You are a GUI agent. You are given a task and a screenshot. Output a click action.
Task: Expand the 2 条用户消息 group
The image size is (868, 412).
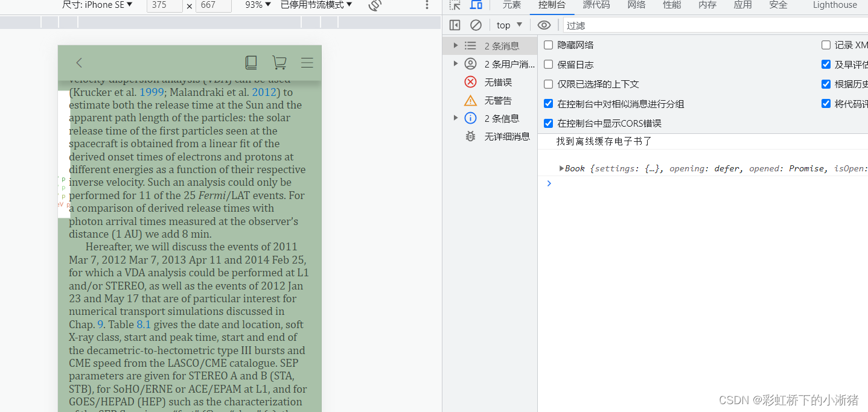(456, 64)
